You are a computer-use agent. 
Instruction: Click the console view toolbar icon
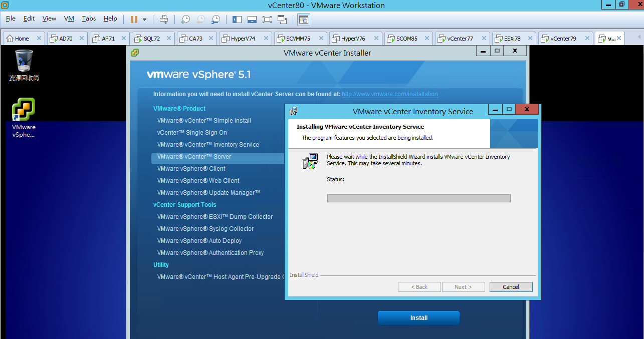coord(304,19)
